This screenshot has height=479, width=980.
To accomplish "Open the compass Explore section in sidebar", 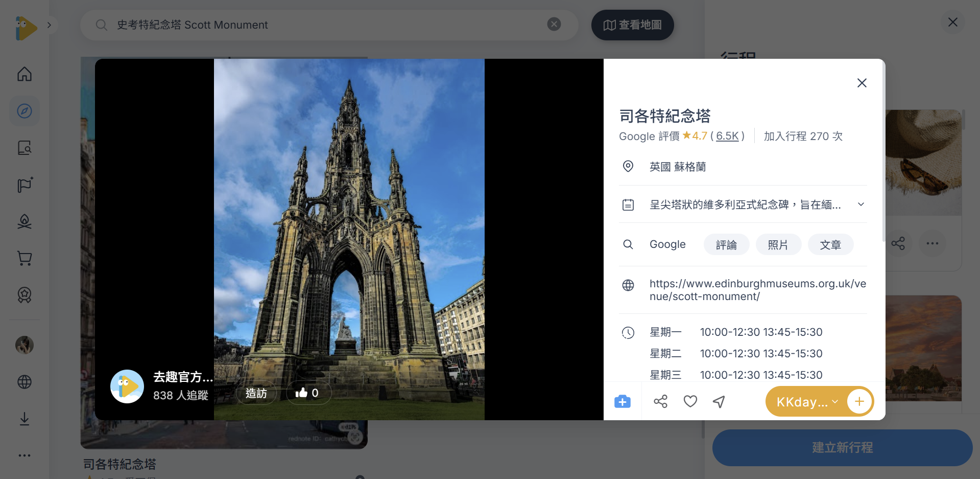I will point(24,110).
